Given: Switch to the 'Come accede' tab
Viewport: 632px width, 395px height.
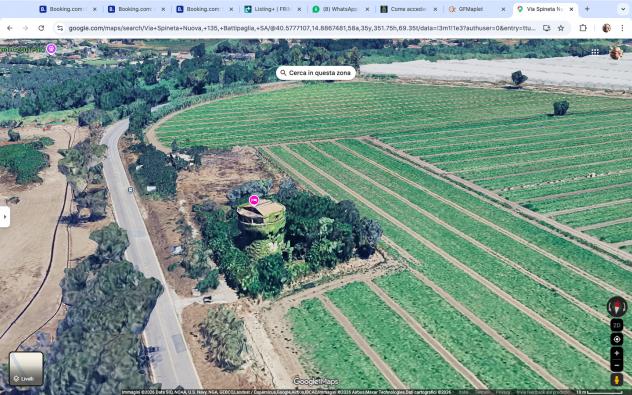Looking at the screenshot, I should tap(409, 9).
